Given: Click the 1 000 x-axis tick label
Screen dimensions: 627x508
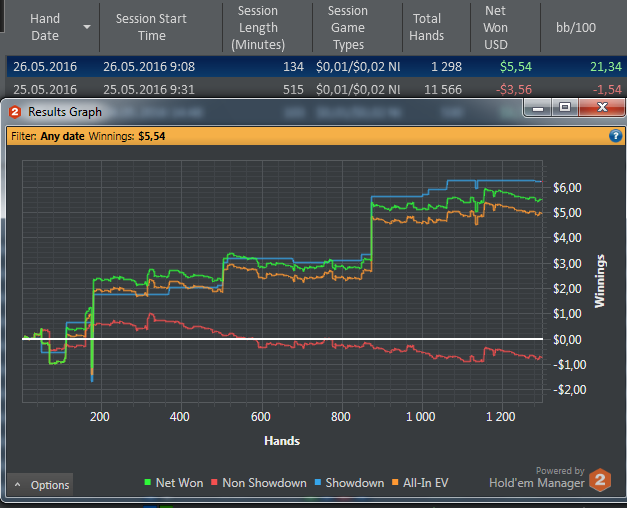Looking at the screenshot, I should [x=421, y=417].
